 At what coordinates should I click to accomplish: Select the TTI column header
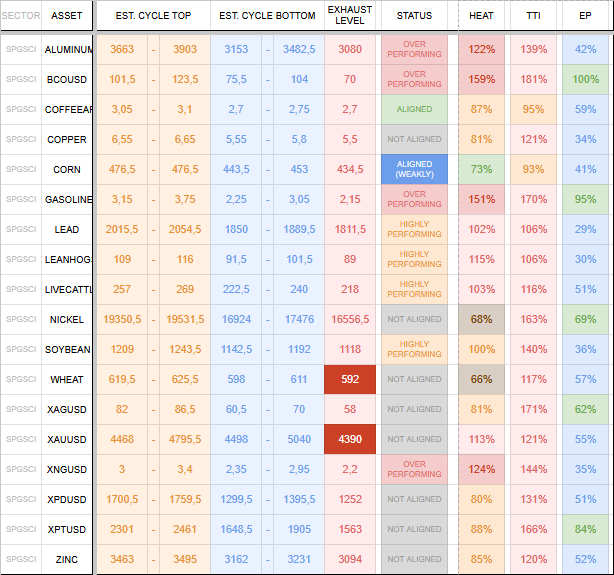tap(533, 16)
